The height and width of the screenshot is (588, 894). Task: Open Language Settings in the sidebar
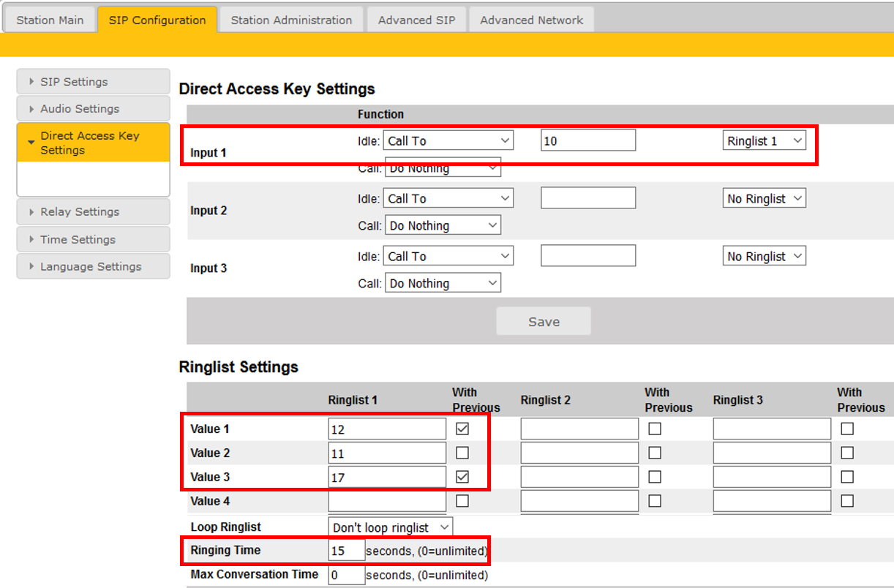click(x=90, y=267)
